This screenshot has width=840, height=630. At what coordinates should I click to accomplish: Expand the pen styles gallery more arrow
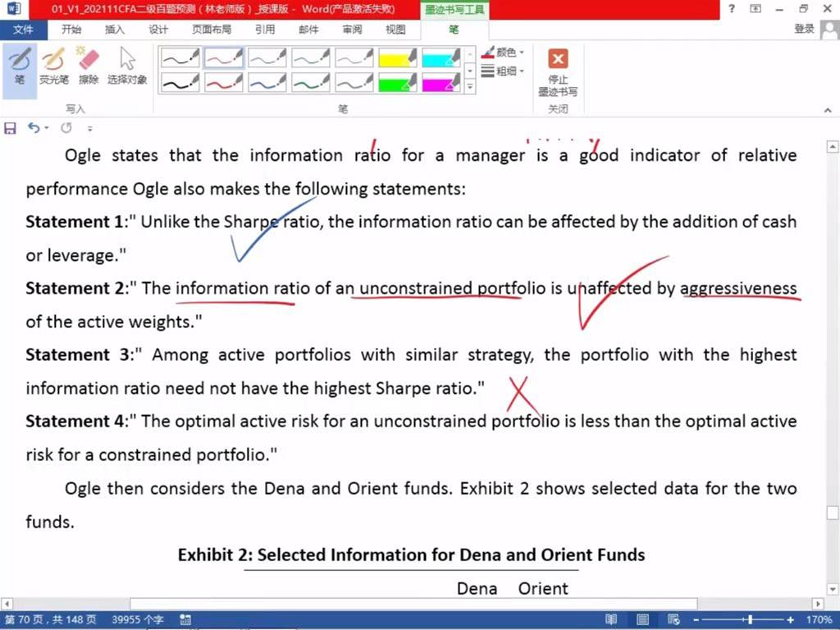[x=470, y=86]
